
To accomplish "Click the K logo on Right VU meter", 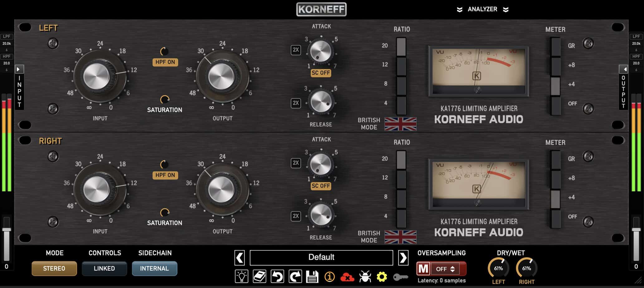I will (x=477, y=189).
